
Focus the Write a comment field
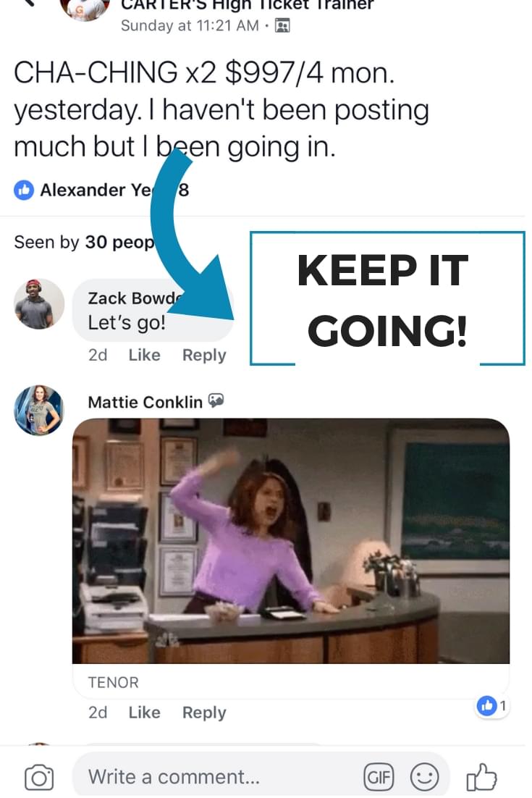(219, 777)
